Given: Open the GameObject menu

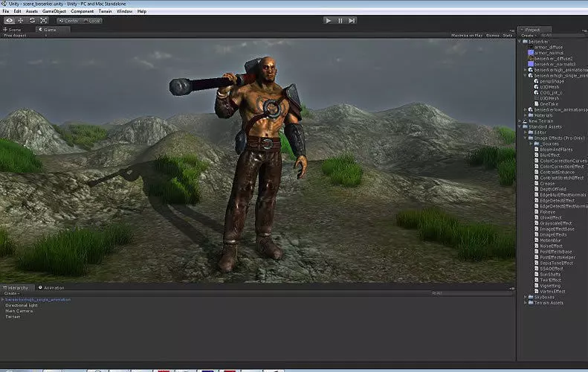Looking at the screenshot, I should point(54,11).
